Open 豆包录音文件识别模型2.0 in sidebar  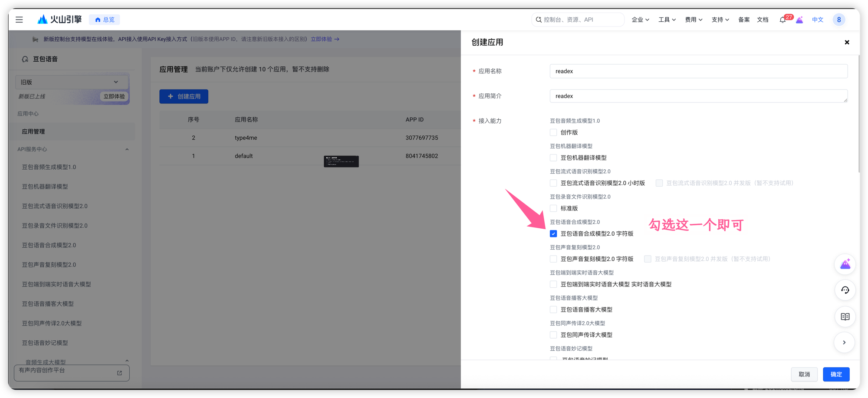[x=55, y=226]
